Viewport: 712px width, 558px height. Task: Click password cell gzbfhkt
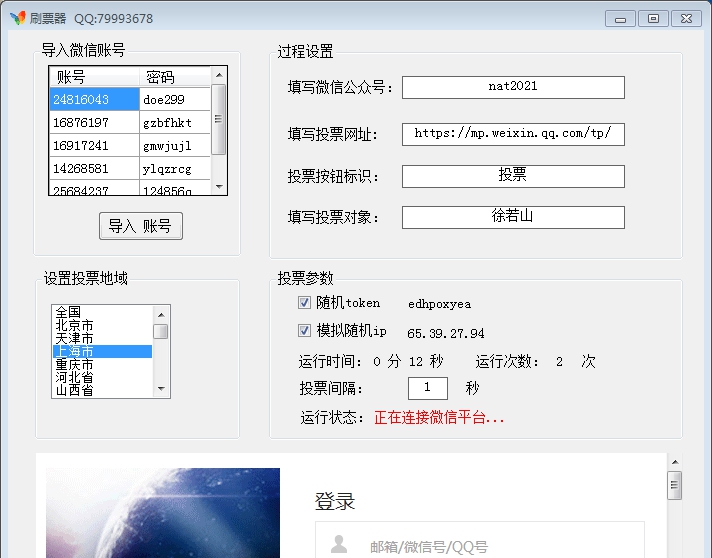point(175,122)
